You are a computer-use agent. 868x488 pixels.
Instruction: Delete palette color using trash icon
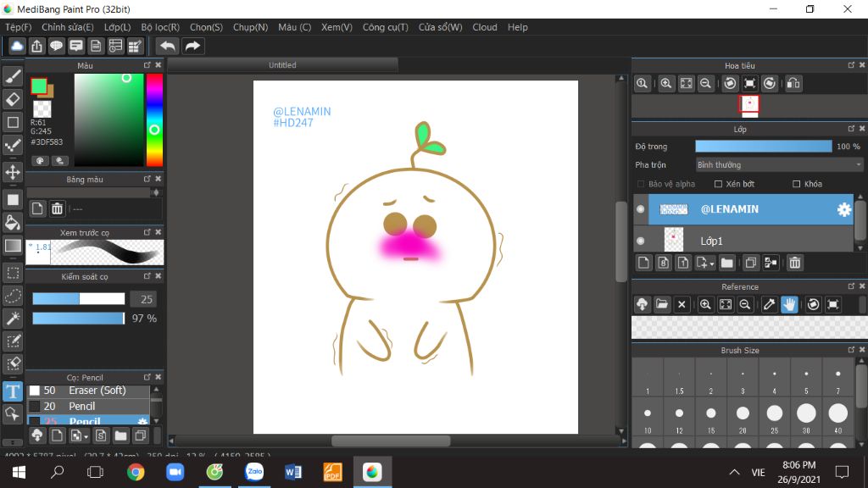tap(57, 208)
